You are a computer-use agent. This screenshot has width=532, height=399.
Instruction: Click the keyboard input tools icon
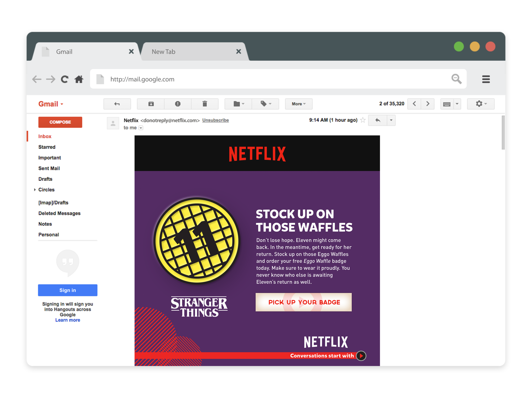click(447, 104)
